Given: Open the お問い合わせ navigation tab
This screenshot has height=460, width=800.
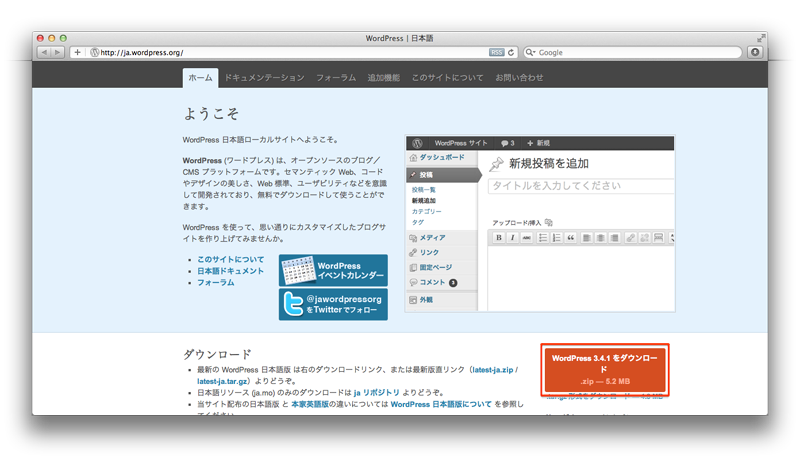Looking at the screenshot, I should (519, 78).
